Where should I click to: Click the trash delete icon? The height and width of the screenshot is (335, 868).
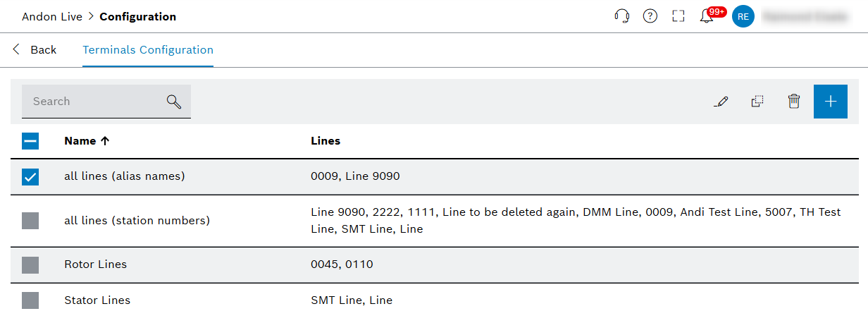[794, 102]
